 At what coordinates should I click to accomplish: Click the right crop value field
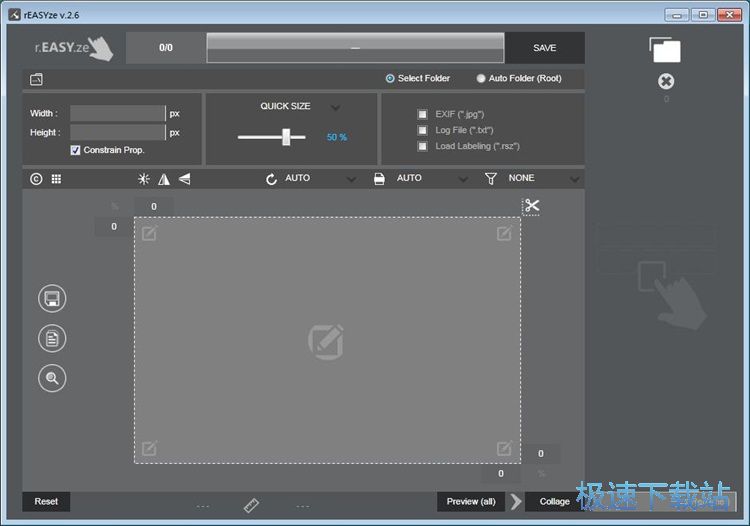pyautogui.click(x=540, y=454)
